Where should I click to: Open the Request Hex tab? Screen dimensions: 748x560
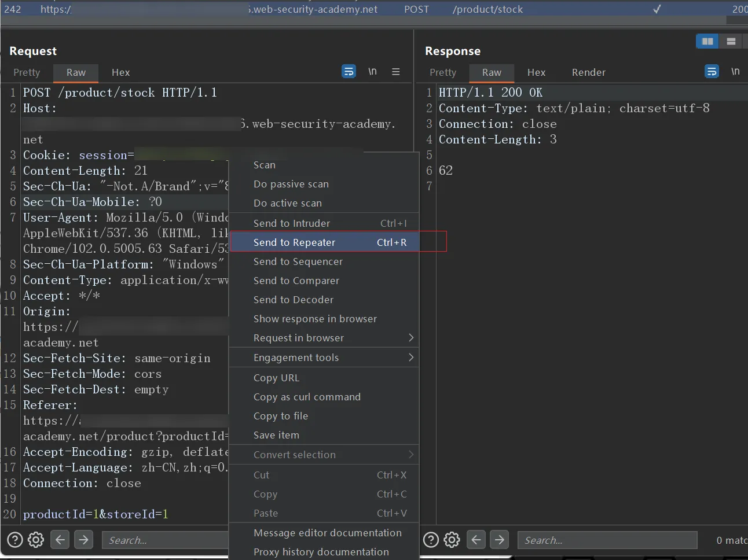tap(120, 72)
